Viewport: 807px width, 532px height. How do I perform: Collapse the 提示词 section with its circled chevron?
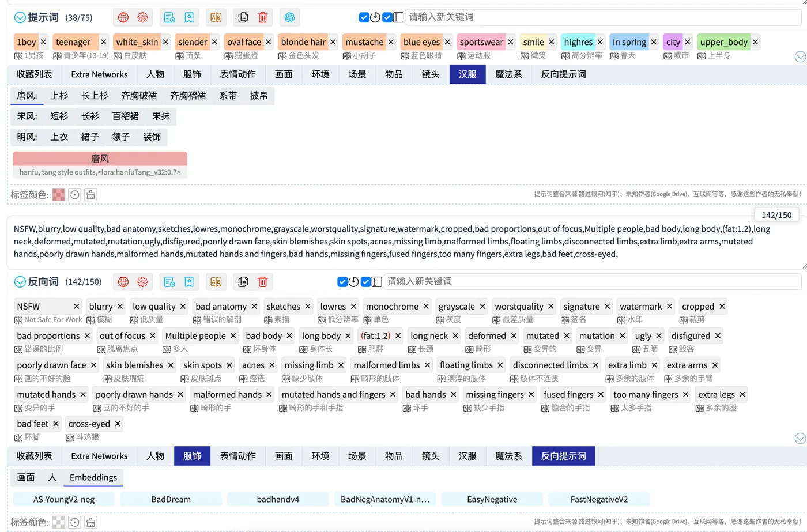coord(20,18)
